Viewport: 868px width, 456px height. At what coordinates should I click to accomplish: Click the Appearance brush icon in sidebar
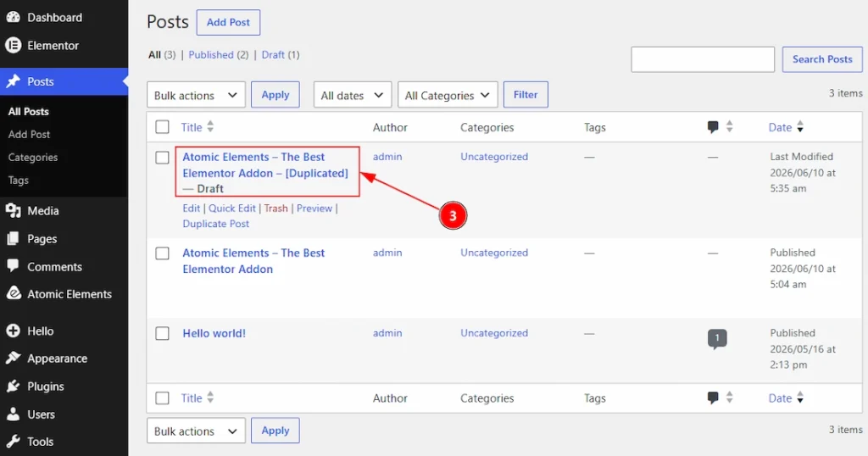[x=13, y=358]
